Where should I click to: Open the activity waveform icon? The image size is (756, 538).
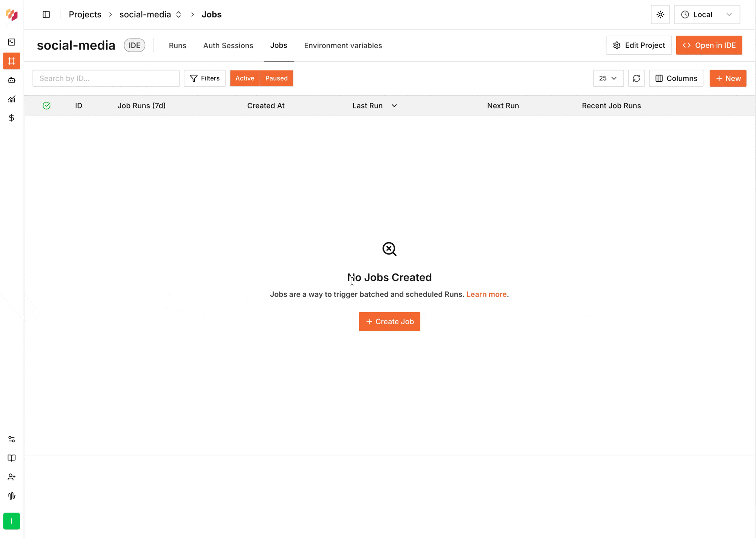pos(11,496)
